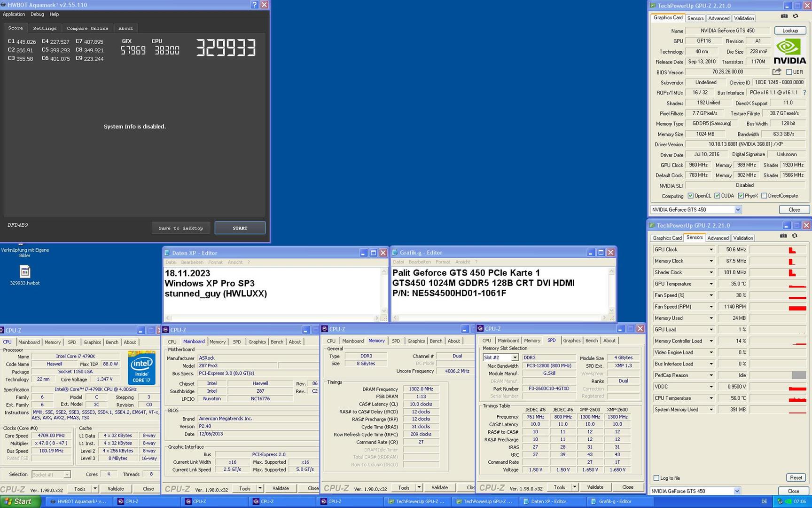
Task: Open GPU selector dropdown in Graphics Card window
Action: click(x=738, y=210)
